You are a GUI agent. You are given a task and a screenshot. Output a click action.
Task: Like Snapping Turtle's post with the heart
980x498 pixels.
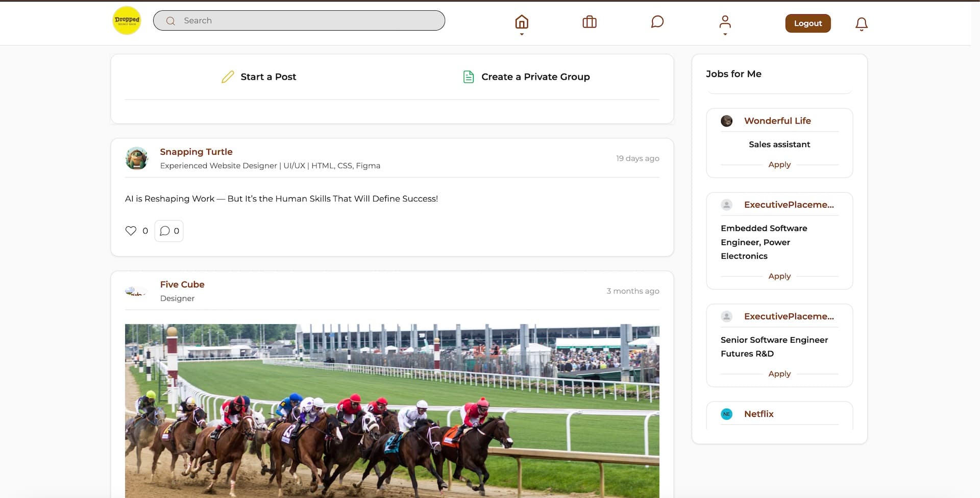(x=131, y=231)
